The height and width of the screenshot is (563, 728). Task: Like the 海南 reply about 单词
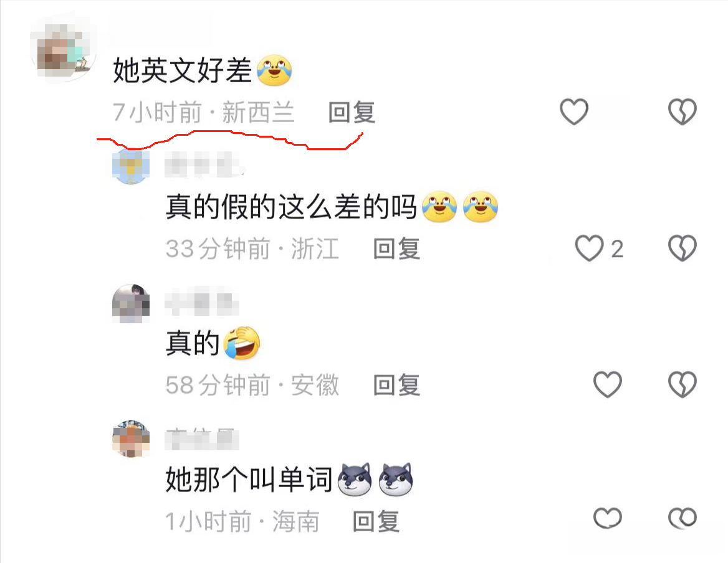point(607,518)
